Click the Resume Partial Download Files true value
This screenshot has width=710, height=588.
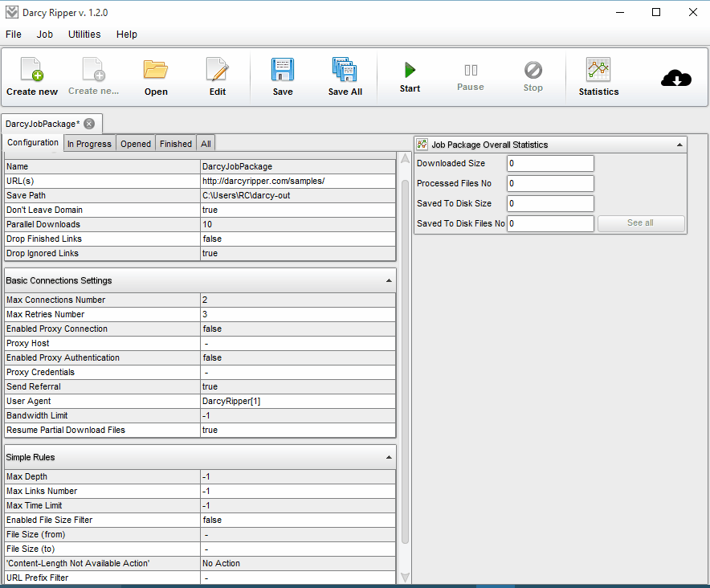(210, 431)
